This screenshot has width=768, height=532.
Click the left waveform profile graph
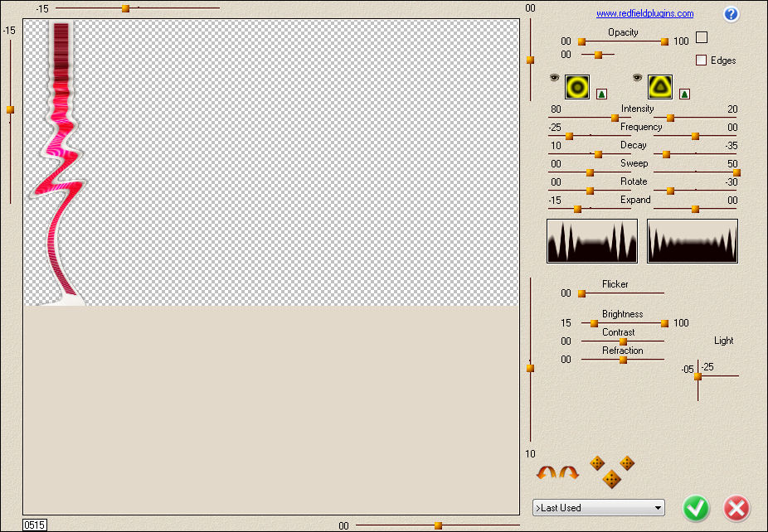[x=592, y=241]
